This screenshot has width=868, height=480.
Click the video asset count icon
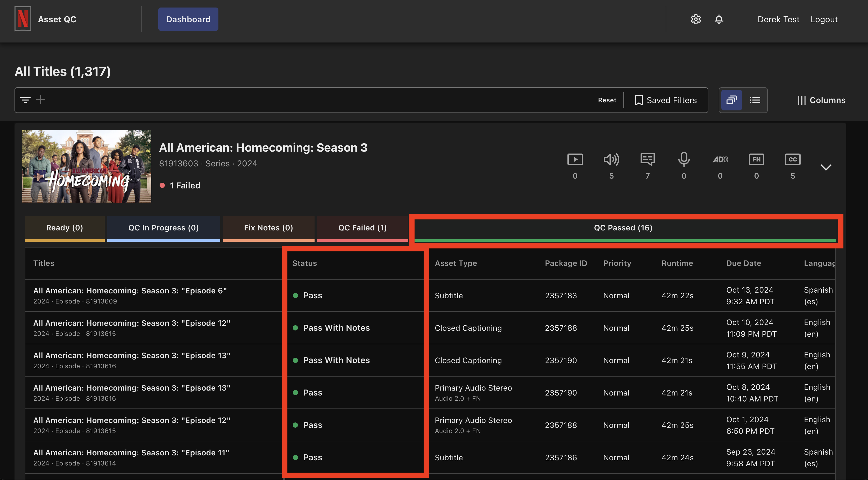coord(575,159)
